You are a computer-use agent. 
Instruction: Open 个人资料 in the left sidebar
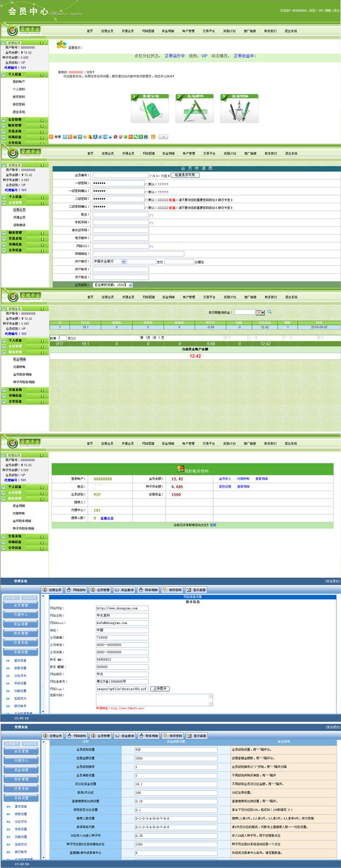(19, 89)
